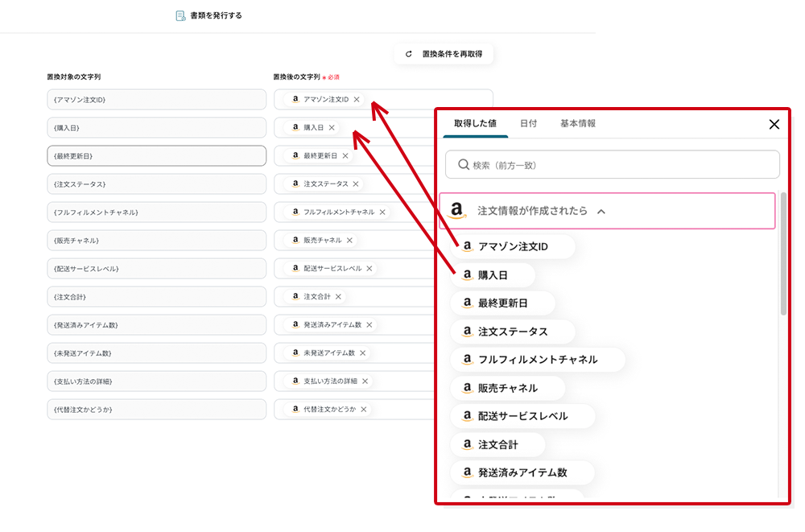Click the 書類を発行する heading text

[x=216, y=16]
